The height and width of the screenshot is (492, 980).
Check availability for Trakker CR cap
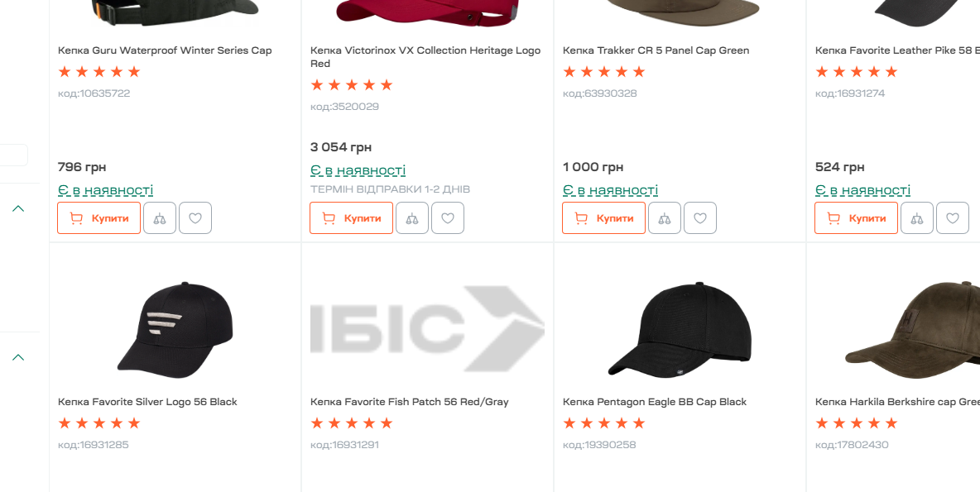pyautogui.click(x=610, y=191)
